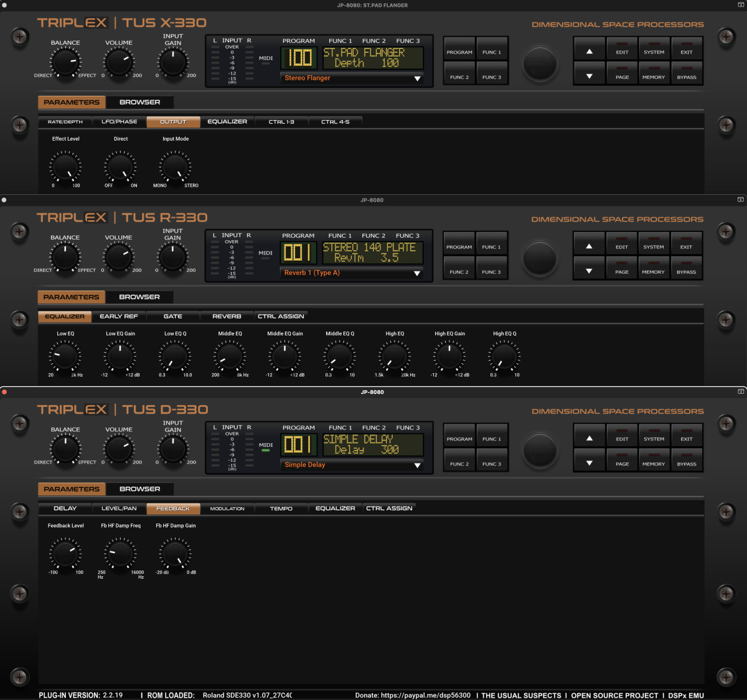Open the CTRL 4-5 tab in X-330
This screenshot has height=700, width=747.
pos(336,122)
